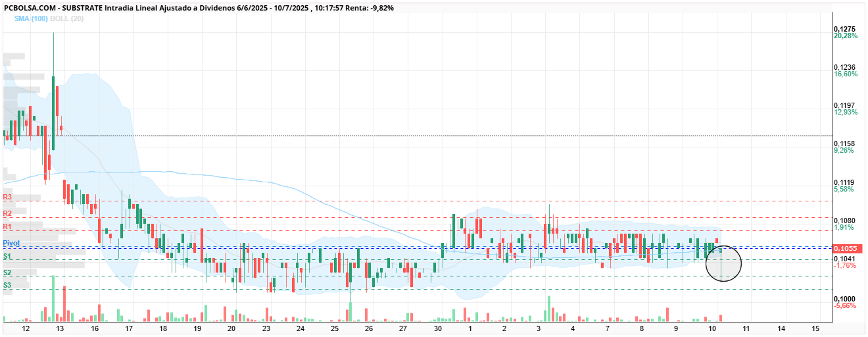Click price axis value 0,1158
This screenshot has width=868, height=337.
tap(844, 143)
